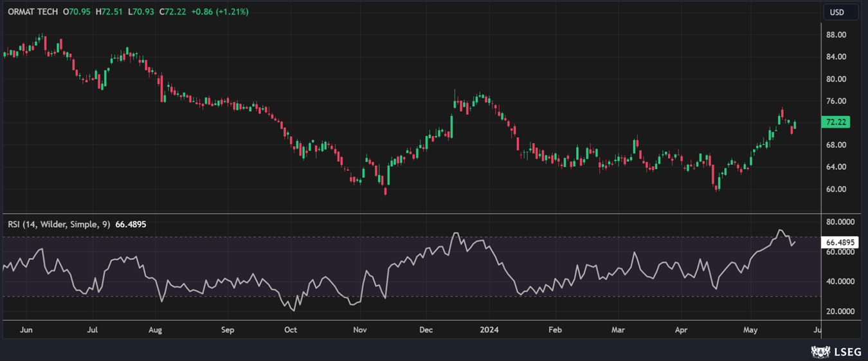Select the Mar label on time axis
This screenshot has height=361, width=868.
[618, 330]
